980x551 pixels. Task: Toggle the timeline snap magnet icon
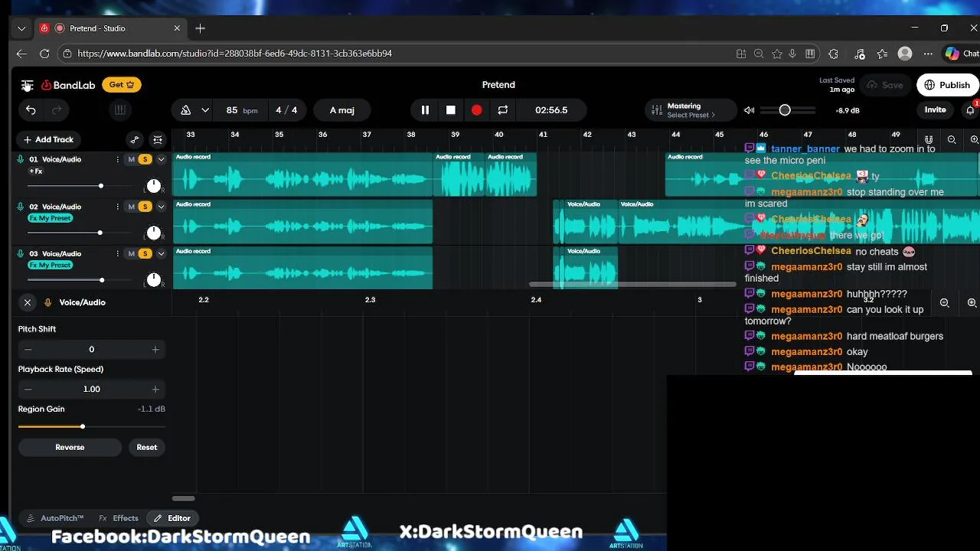coord(929,139)
